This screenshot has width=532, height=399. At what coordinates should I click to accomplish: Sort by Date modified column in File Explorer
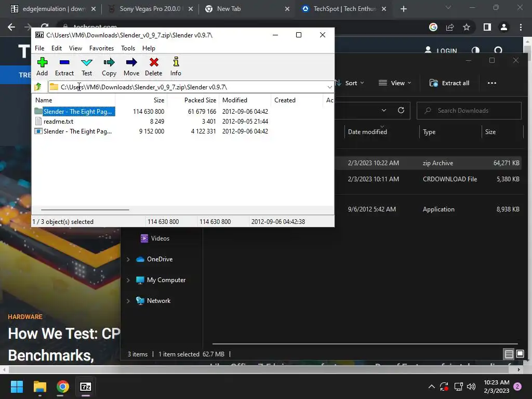(367, 132)
